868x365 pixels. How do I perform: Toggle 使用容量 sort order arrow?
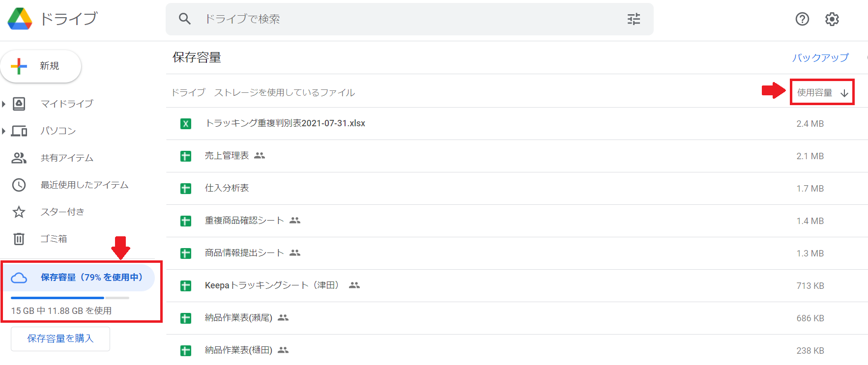(844, 93)
